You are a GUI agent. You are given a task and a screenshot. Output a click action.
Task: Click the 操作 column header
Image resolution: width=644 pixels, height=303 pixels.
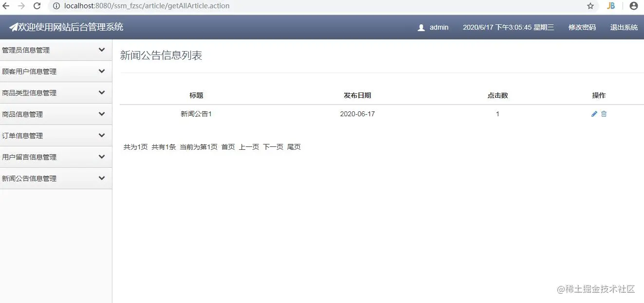click(x=599, y=95)
